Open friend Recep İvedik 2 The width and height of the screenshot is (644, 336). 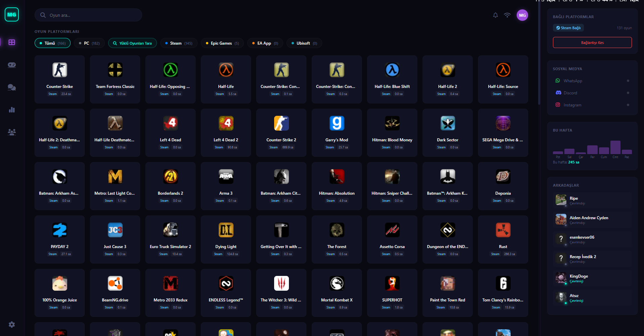(x=592, y=258)
